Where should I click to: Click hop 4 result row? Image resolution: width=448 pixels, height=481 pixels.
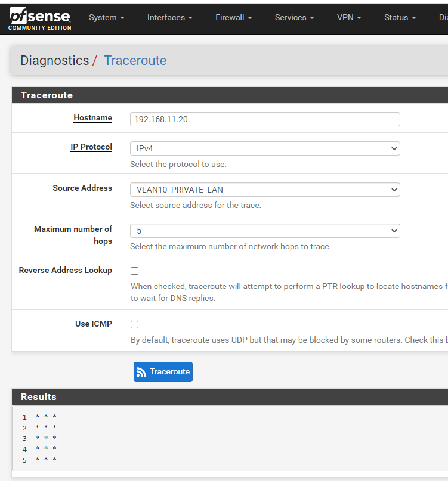point(39,449)
